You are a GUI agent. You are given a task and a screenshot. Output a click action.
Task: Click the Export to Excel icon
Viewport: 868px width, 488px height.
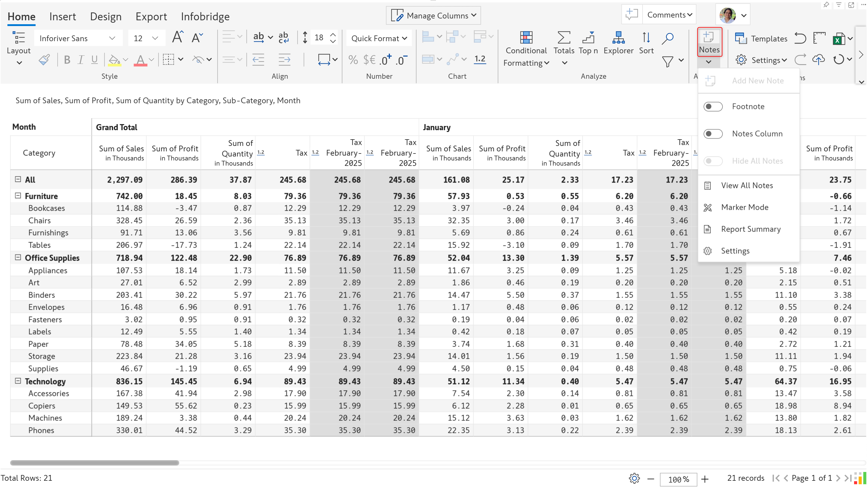[839, 39]
